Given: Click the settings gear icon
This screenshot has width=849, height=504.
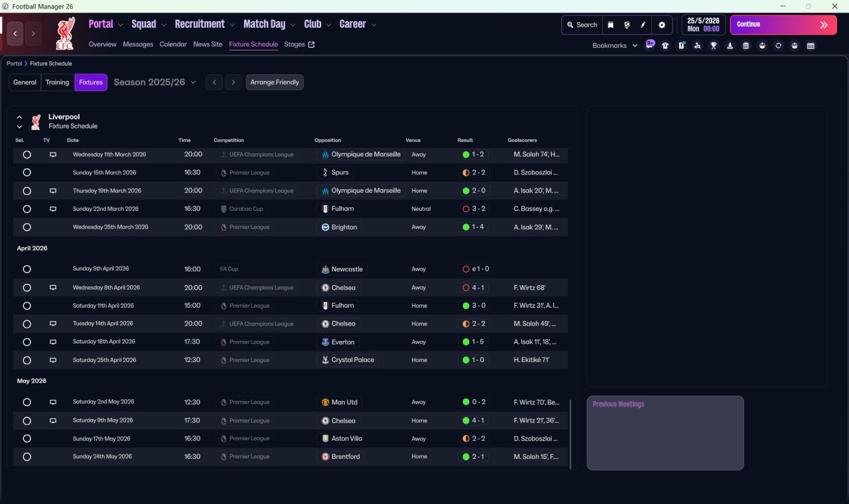Looking at the screenshot, I should tap(661, 25).
